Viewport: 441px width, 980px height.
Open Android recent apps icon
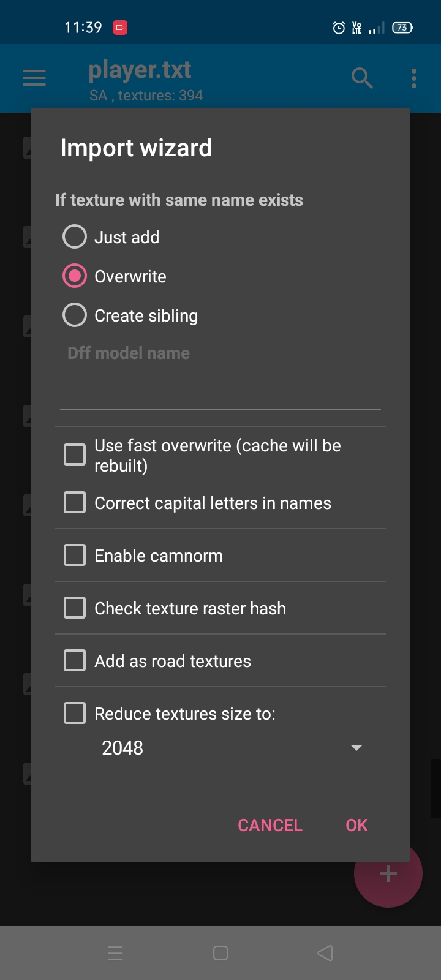(x=115, y=953)
